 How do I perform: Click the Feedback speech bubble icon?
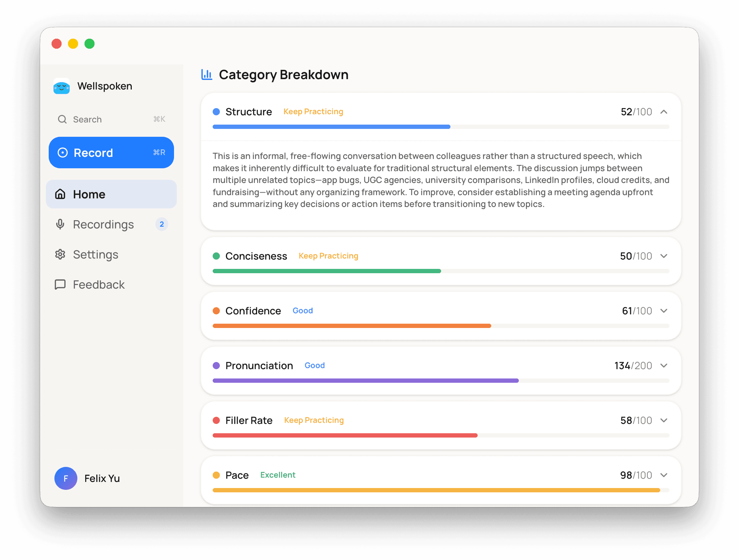[60, 284]
